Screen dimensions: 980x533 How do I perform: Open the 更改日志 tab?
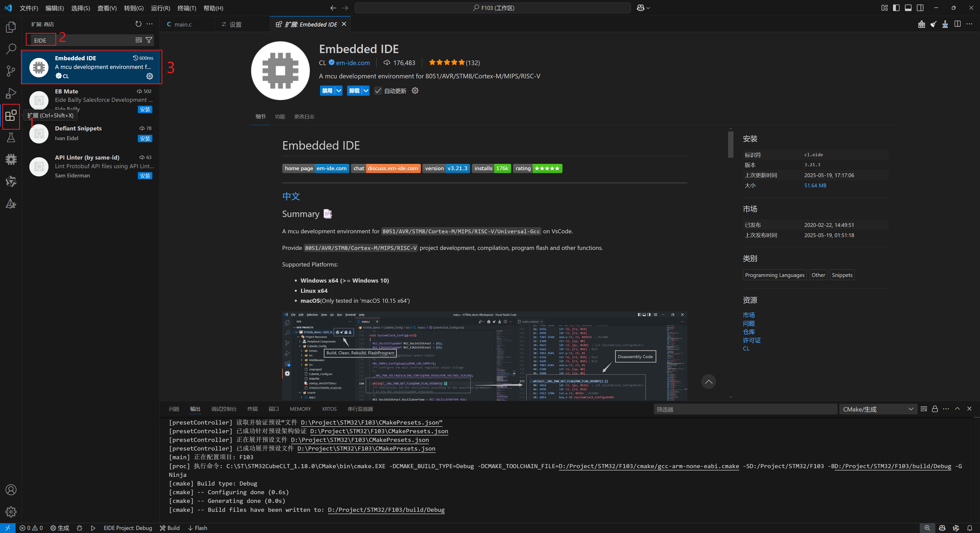tap(304, 116)
